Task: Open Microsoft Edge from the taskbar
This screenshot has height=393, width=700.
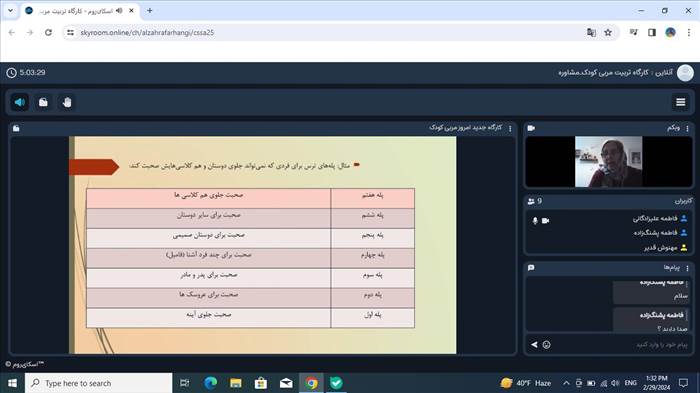Action: pyautogui.click(x=210, y=383)
